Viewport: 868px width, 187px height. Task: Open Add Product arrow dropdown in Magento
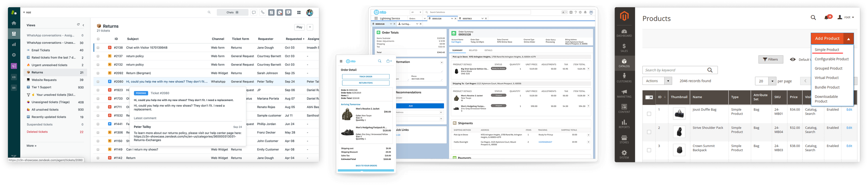pos(849,39)
